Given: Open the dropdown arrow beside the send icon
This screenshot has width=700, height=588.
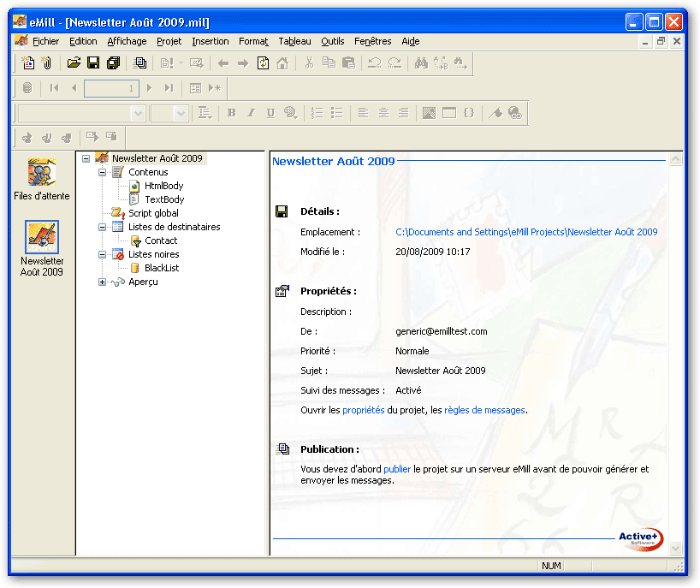Looking at the screenshot, I should tap(181, 63).
